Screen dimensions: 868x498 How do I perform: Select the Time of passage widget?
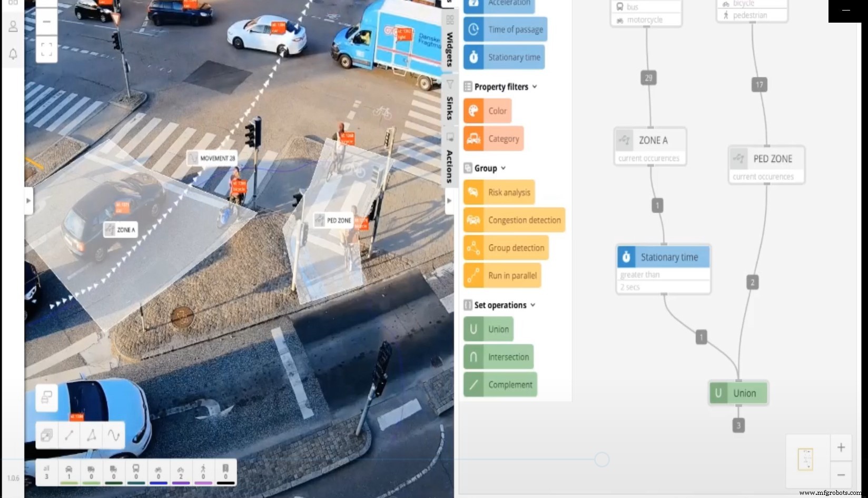coord(505,29)
